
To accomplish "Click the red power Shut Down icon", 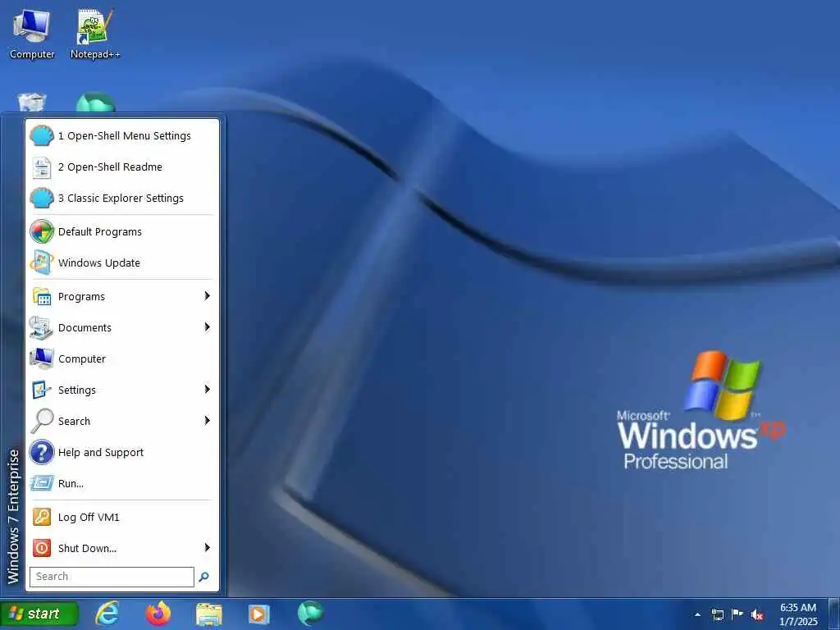I will pos(42,548).
